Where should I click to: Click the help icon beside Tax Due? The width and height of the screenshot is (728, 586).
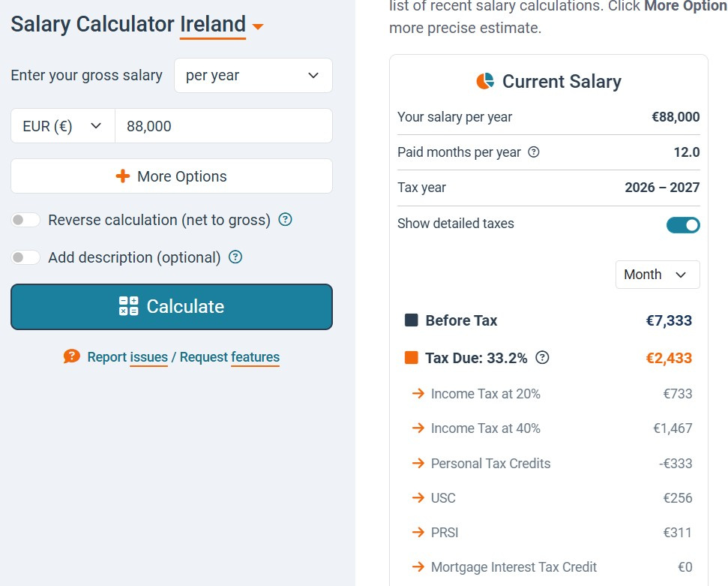click(x=543, y=358)
